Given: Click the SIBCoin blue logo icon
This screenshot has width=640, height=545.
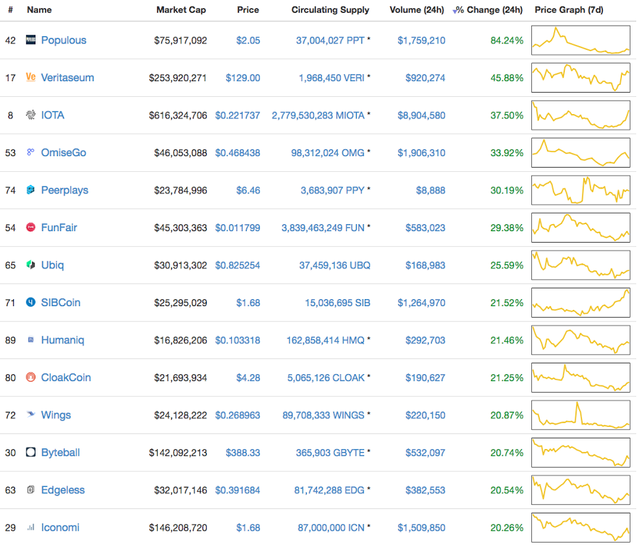Looking at the screenshot, I should coord(31,302).
